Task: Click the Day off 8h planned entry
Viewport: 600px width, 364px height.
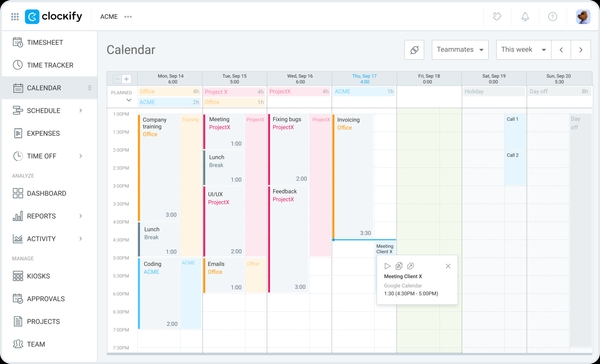Action: click(559, 91)
